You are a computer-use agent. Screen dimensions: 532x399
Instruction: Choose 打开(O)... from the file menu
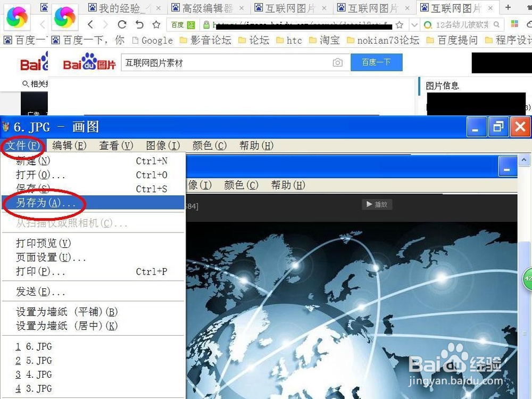[x=93, y=174]
